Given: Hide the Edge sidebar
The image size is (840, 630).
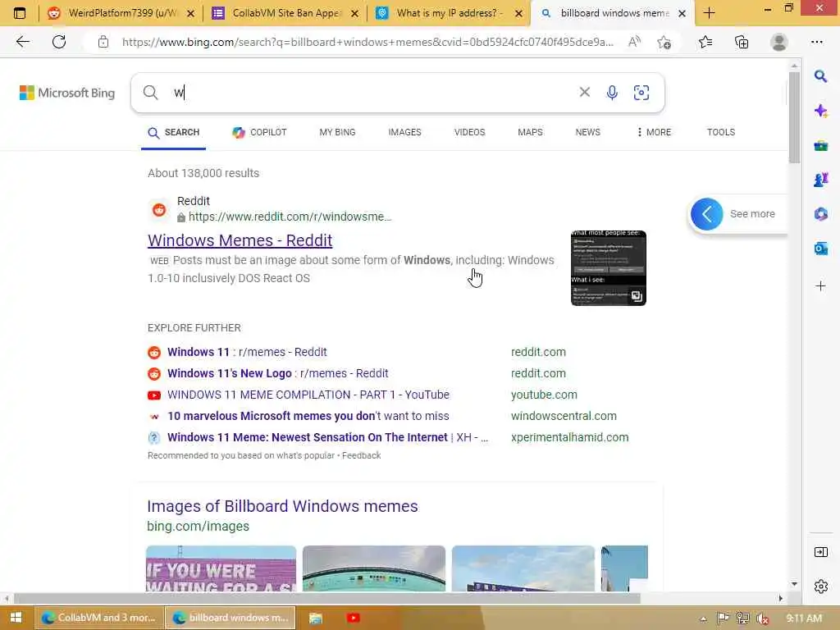Looking at the screenshot, I should pyautogui.click(x=820, y=552).
